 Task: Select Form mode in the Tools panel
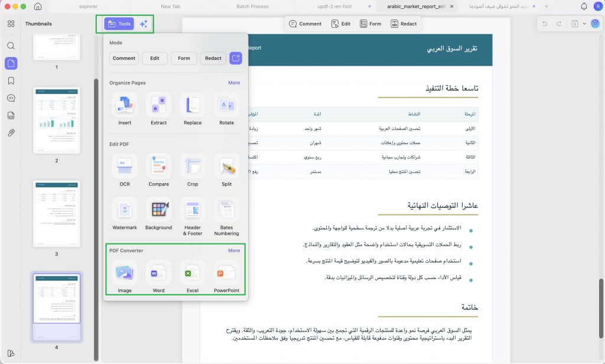click(x=184, y=58)
